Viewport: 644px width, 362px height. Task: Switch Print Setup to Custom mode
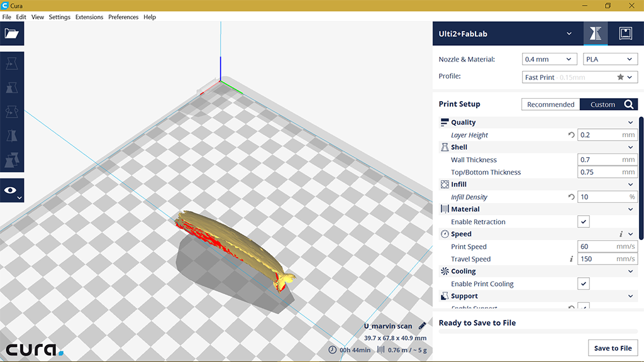pos(602,104)
